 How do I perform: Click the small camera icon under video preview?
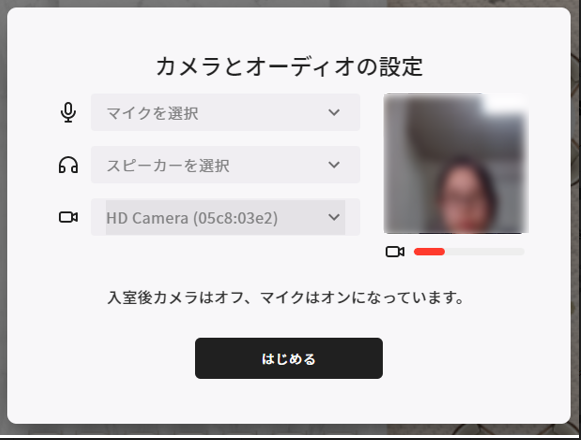point(395,252)
